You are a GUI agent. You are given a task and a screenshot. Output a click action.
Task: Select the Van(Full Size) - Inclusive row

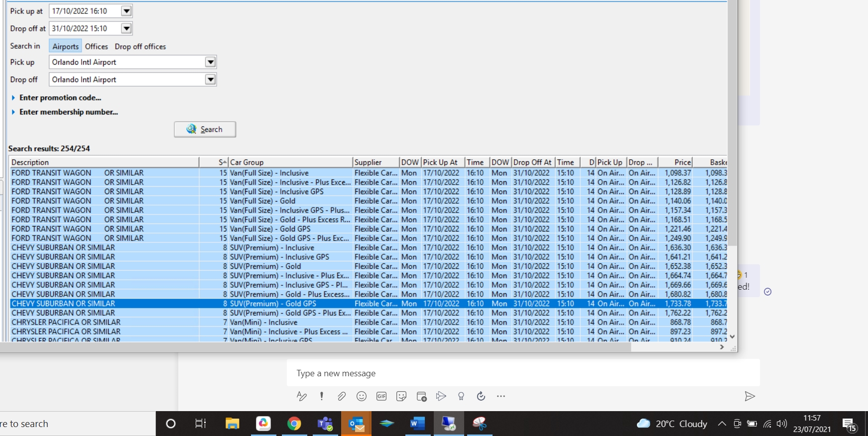tap(369, 173)
